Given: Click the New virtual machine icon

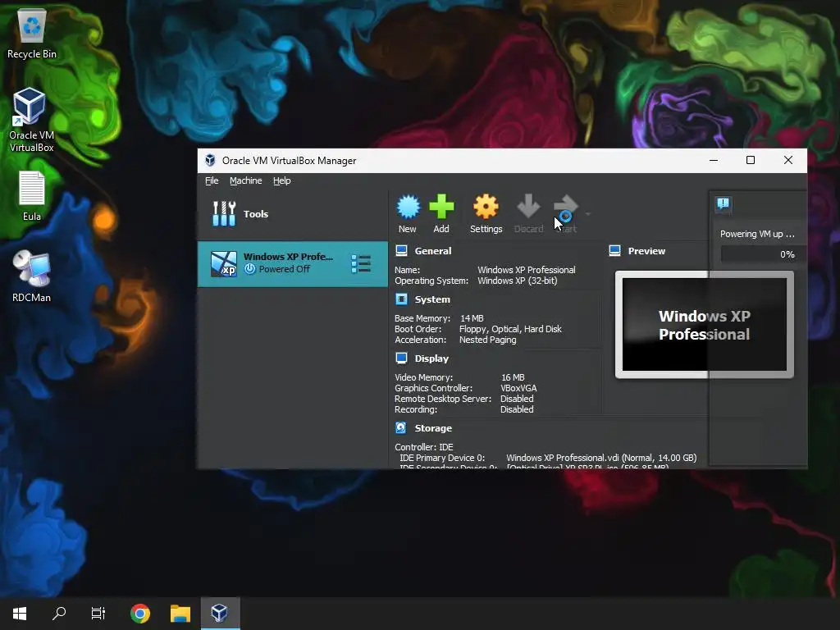Looking at the screenshot, I should (x=408, y=208).
